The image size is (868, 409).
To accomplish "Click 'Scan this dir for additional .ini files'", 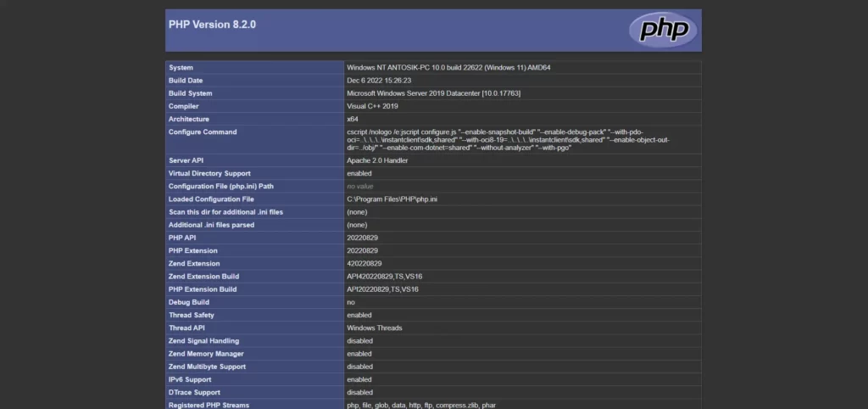I will [225, 212].
